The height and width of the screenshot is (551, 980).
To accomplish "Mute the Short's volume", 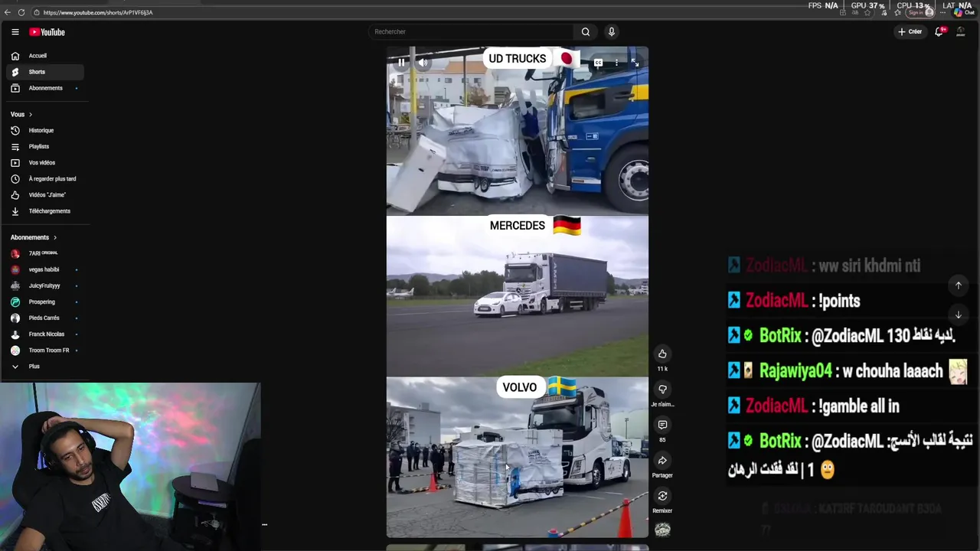I will pyautogui.click(x=423, y=63).
